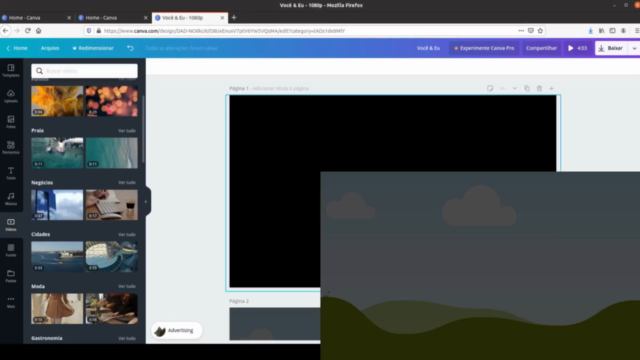Select the Moda skirt video

(57, 309)
